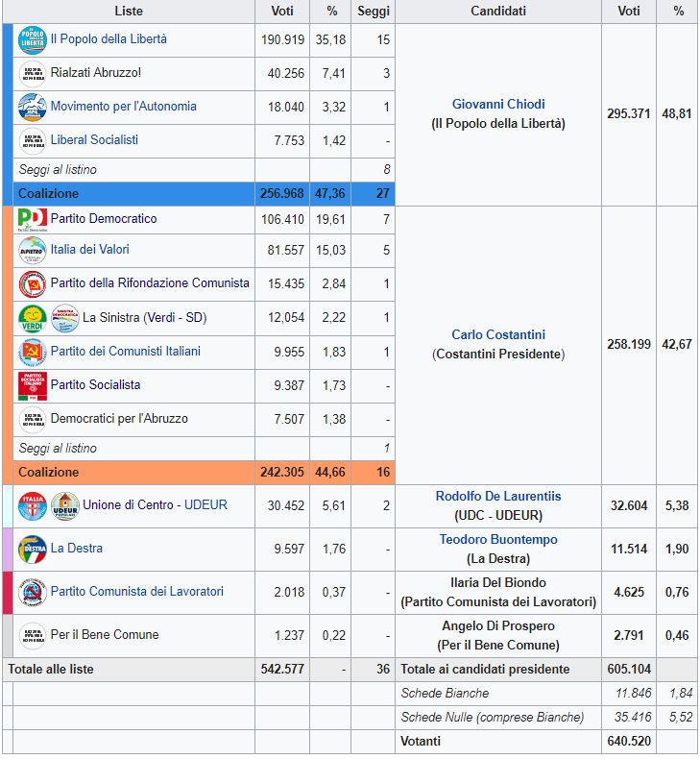
Task: Click the Rifondazione Comunista logo icon
Action: point(33,283)
